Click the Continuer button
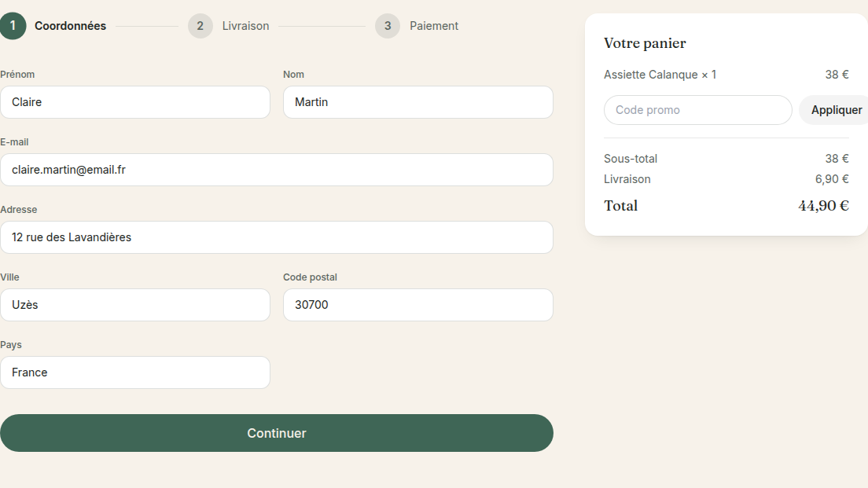 [x=276, y=433]
